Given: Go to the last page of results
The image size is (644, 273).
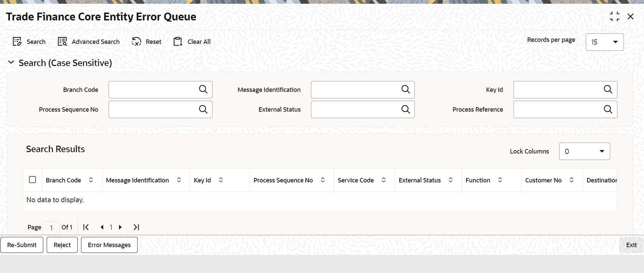Looking at the screenshot, I should click(136, 227).
